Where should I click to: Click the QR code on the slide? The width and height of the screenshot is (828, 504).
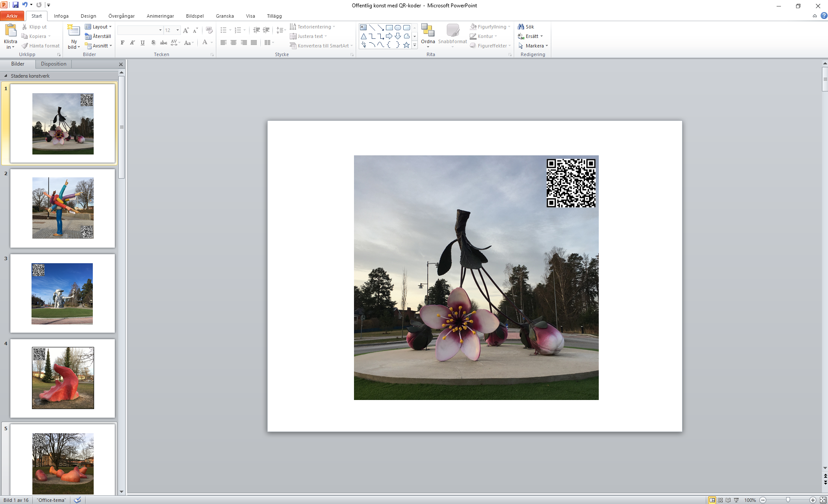(x=571, y=183)
